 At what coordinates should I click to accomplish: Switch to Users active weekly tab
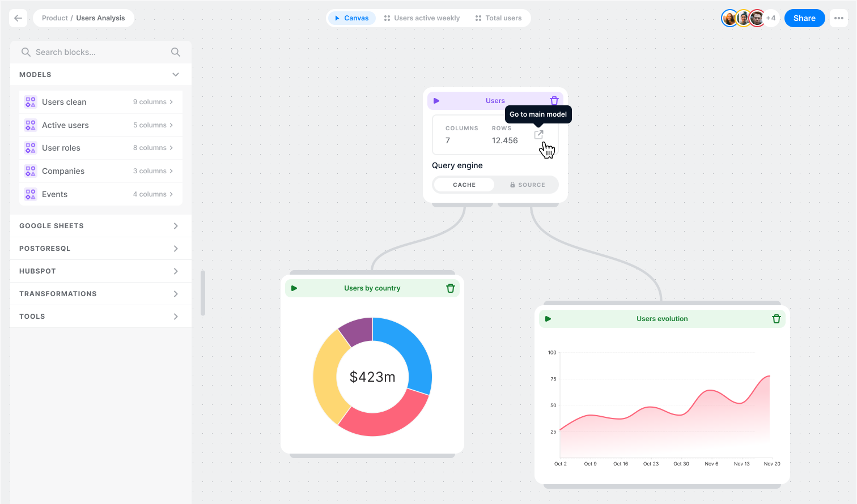click(x=422, y=18)
